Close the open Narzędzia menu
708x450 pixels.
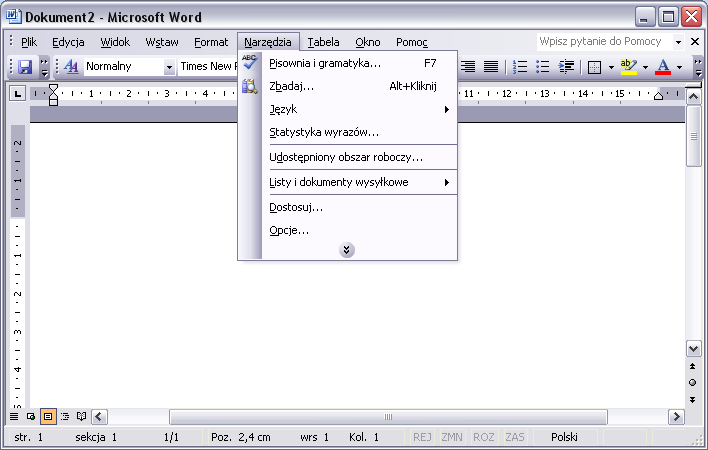[268, 42]
